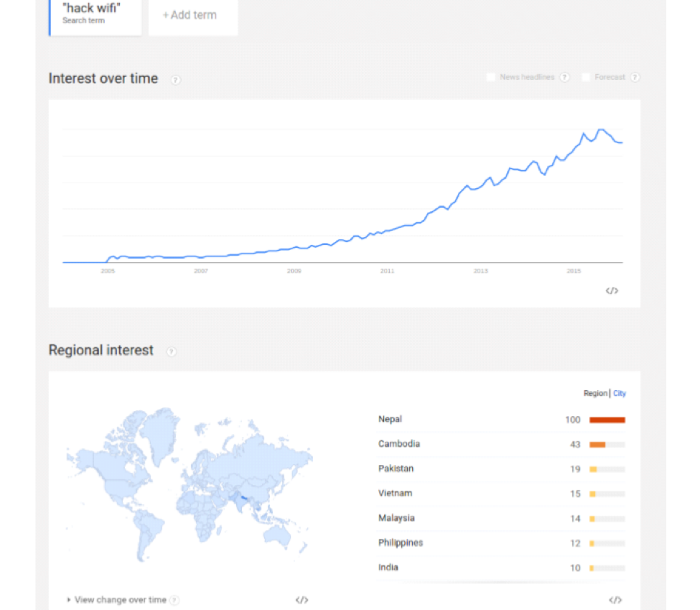Click help icon beside News headlines

565,78
